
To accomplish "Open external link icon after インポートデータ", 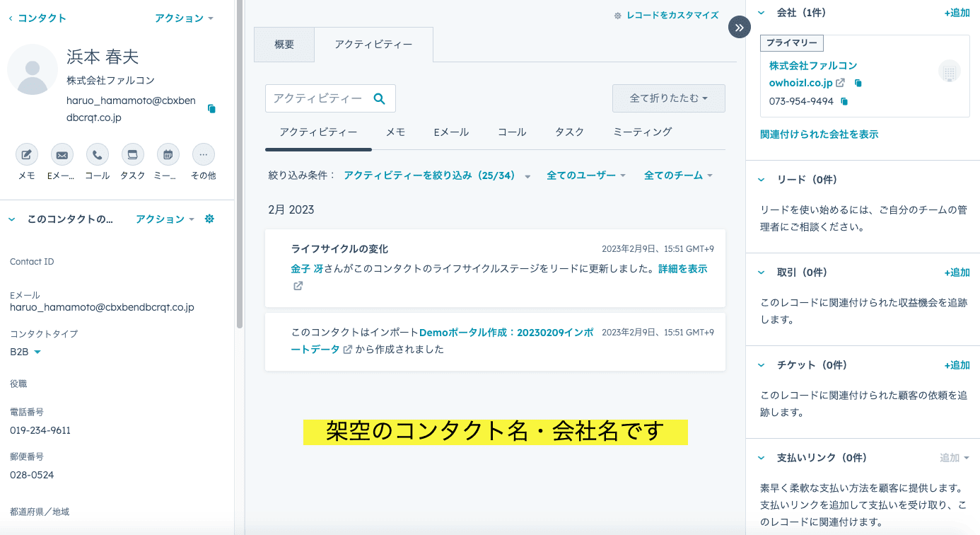I will pyautogui.click(x=348, y=350).
